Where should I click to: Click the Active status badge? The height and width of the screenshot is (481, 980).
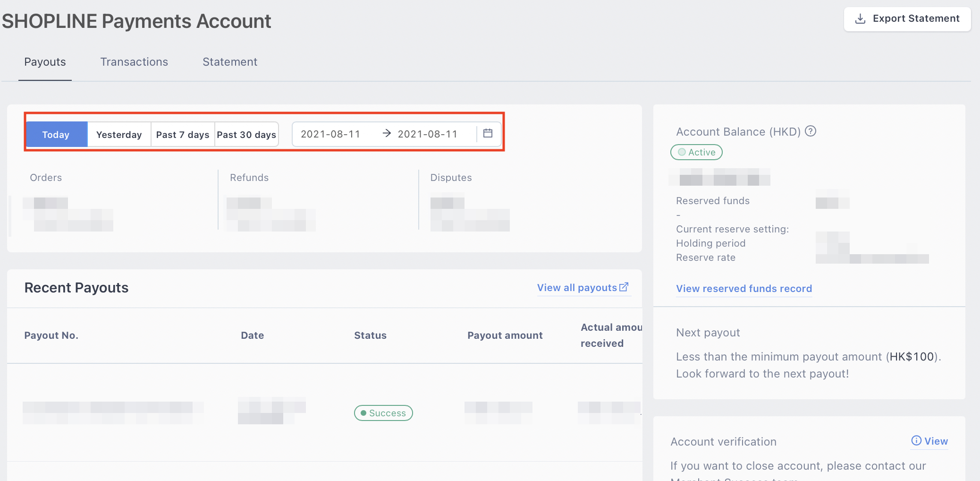697,152
